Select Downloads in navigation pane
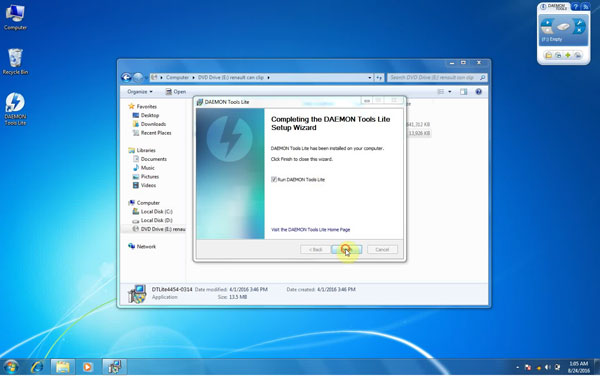The width and height of the screenshot is (600, 380). (x=153, y=124)
